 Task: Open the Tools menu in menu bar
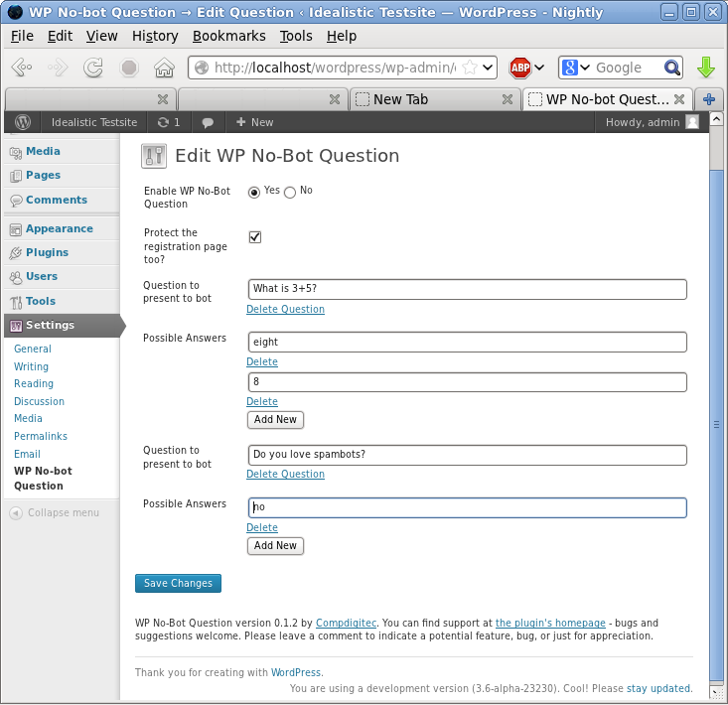296,36
